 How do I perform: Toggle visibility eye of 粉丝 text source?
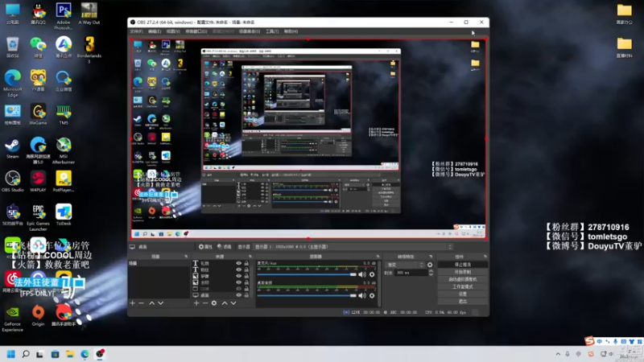coord(238,269)
